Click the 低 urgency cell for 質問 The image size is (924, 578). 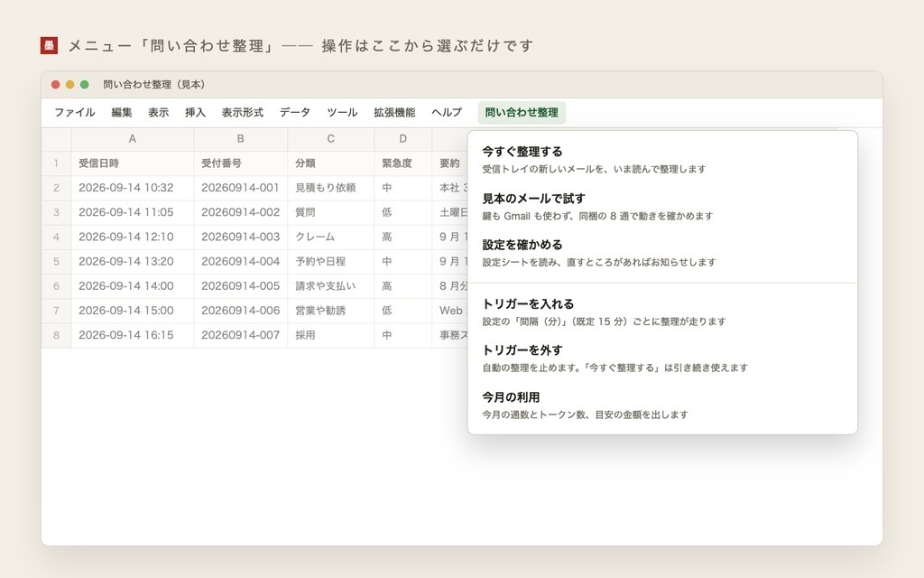click(403, 212)
